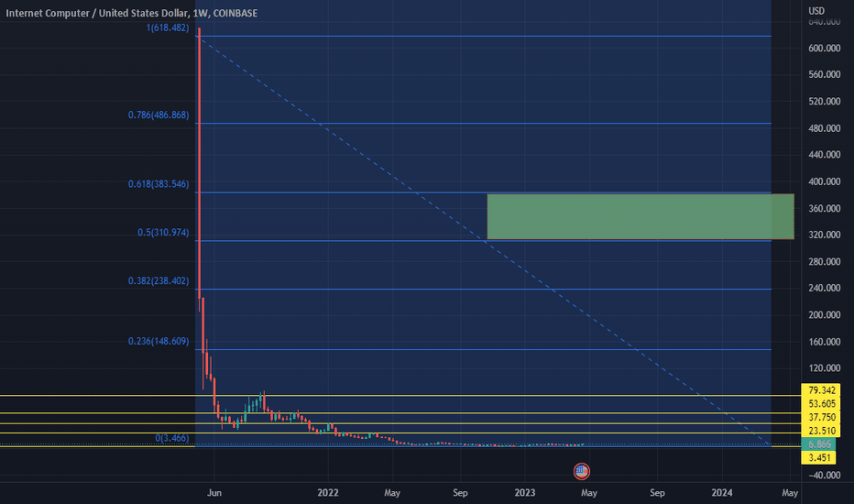This screenshot has width=854, height=504.
Task: Select the 0.236(148.609) Fibonacci level label
Action: tap(159, 341)
